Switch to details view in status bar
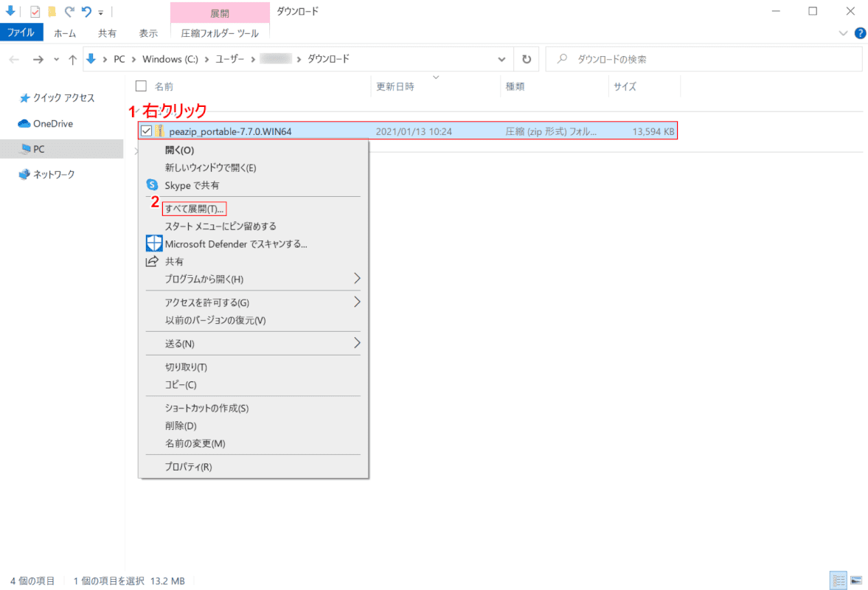This screenshot has height=590, width=868. (x=839, y=580)
